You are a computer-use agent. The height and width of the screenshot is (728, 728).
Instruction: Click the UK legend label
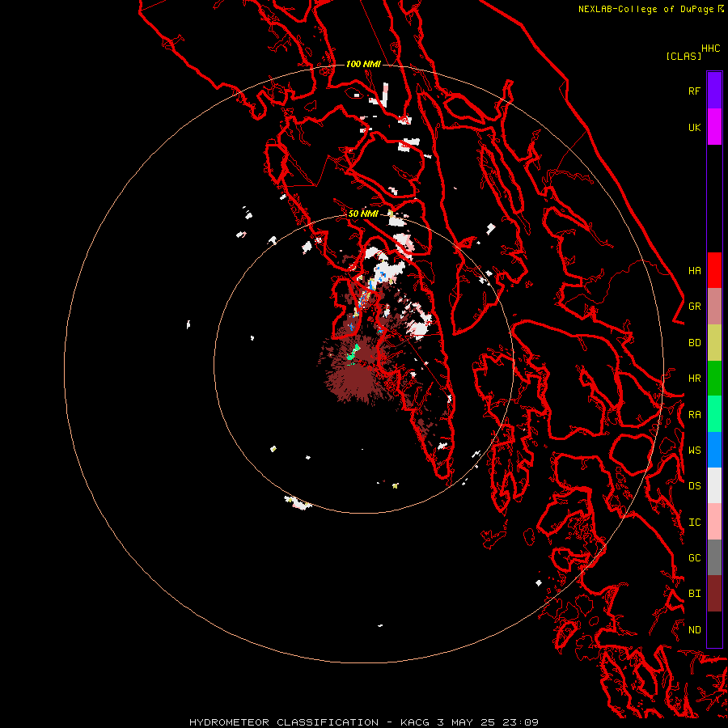tap(694, 127)
